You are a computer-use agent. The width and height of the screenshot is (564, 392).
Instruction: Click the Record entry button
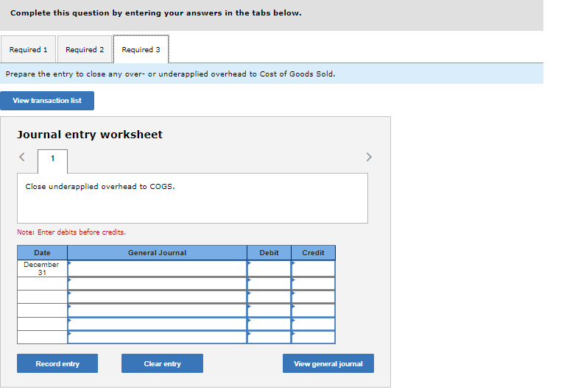click(57, 363)
